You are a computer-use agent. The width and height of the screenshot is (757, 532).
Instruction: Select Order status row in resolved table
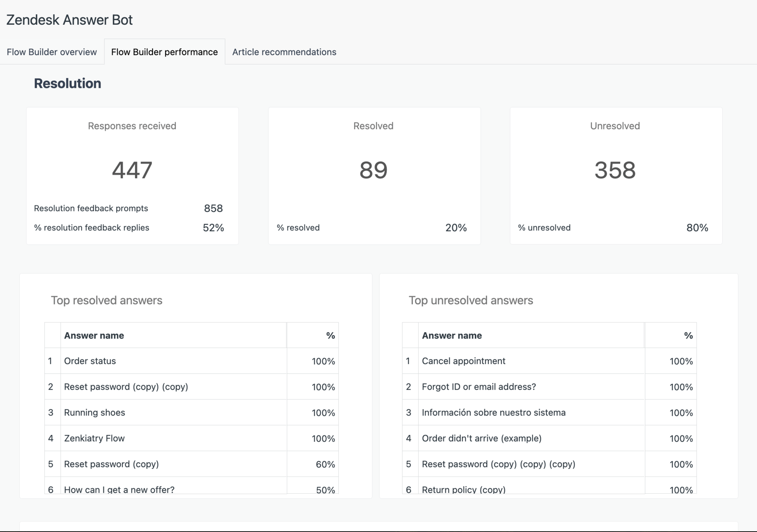pyautogui.click(x=90, y=361)
